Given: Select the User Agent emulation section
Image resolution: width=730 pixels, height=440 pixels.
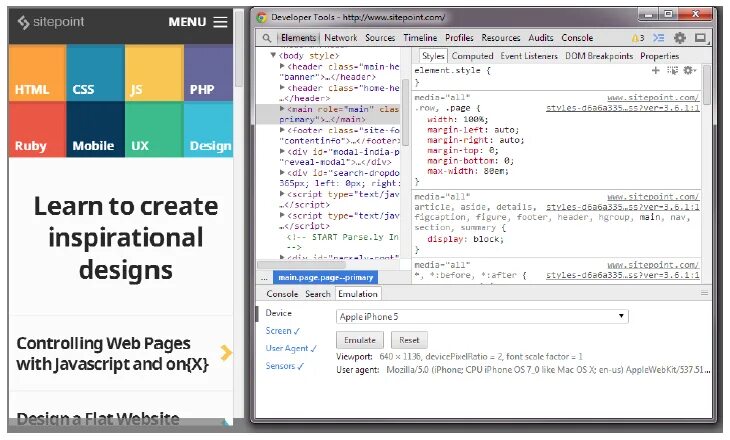Looking at the screenshot, I should click(291, 349).
